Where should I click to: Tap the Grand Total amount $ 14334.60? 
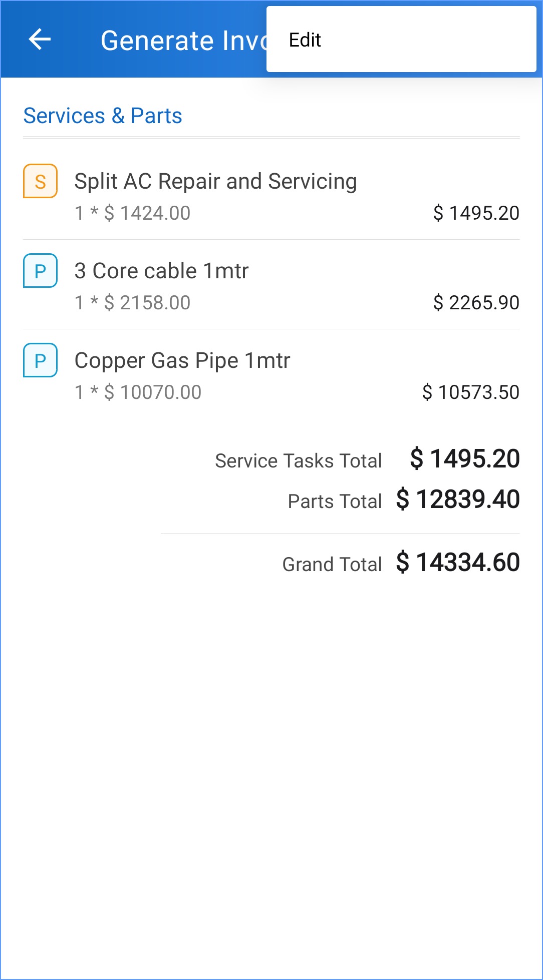(458, 563)
